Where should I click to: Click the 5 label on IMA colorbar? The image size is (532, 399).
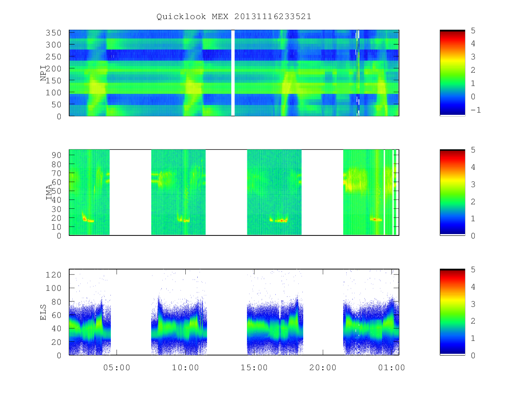click(x=472, y=149)
